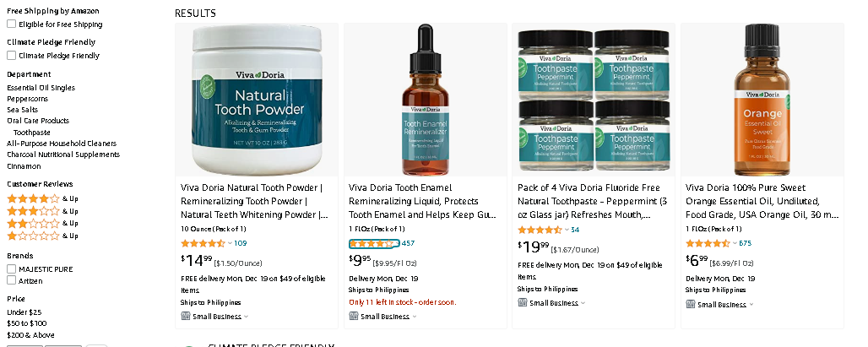The image size is (868, 347).
Task: Tick the MAJESTIC PURE brand checkbox
Action: coord(11,268)
